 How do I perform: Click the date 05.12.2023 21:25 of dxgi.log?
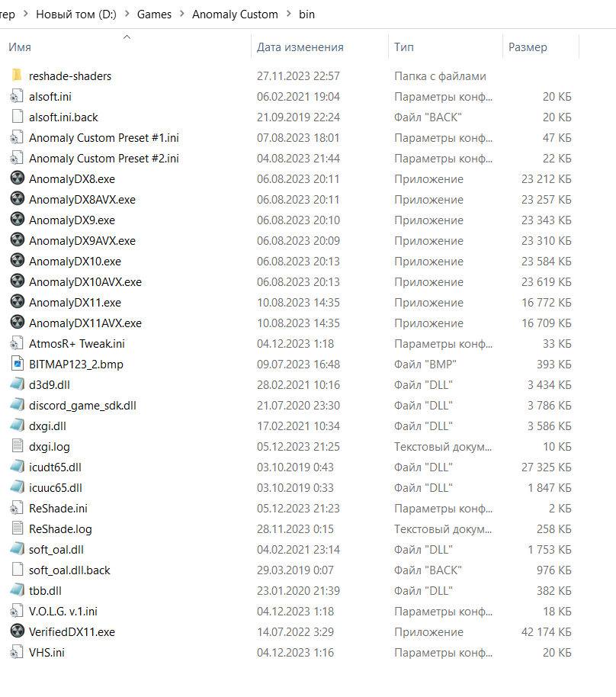(x=298, y=446)
